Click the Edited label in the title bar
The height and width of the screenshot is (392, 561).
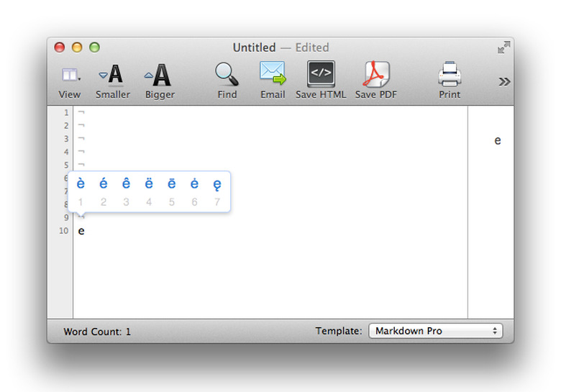pos(312,47)
